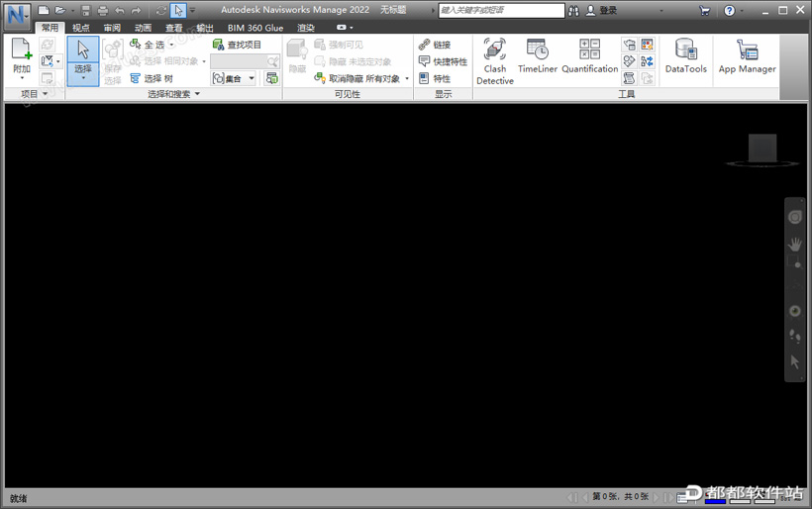Open the 渲染 ribbon tab
This screenshot has height=509, width=812.
(306, 28)
